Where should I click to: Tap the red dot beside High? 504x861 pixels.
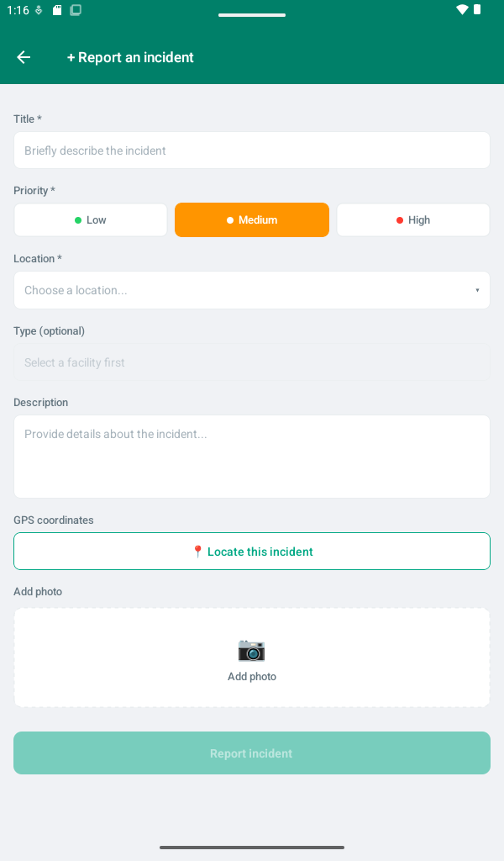point(400,220)
